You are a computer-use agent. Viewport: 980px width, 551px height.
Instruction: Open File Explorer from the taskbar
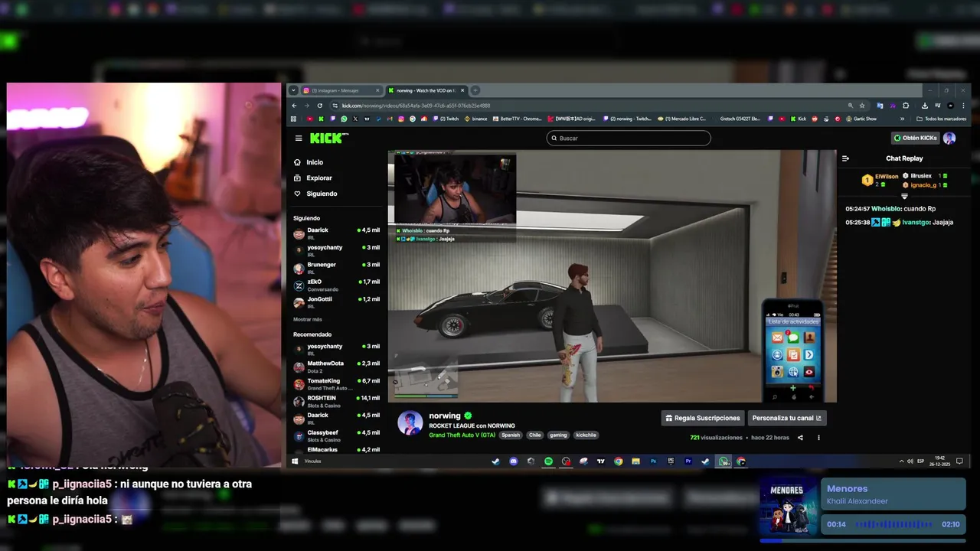point(635,461)
